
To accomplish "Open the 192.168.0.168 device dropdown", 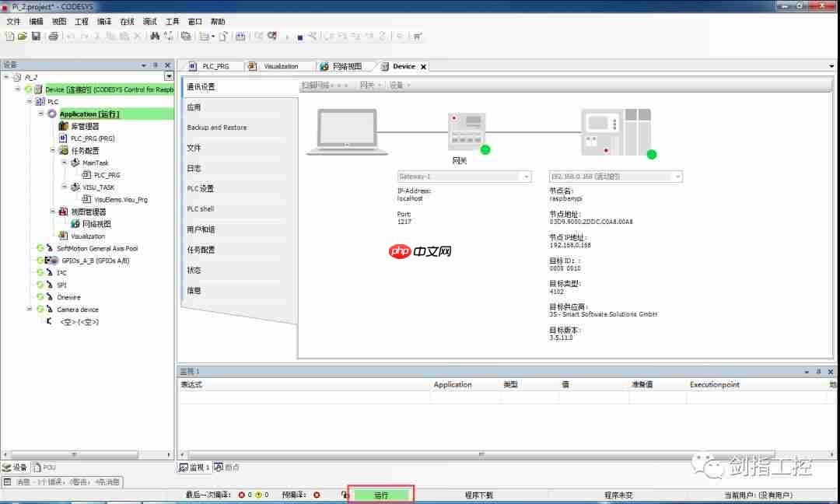I will pos(677,177).
